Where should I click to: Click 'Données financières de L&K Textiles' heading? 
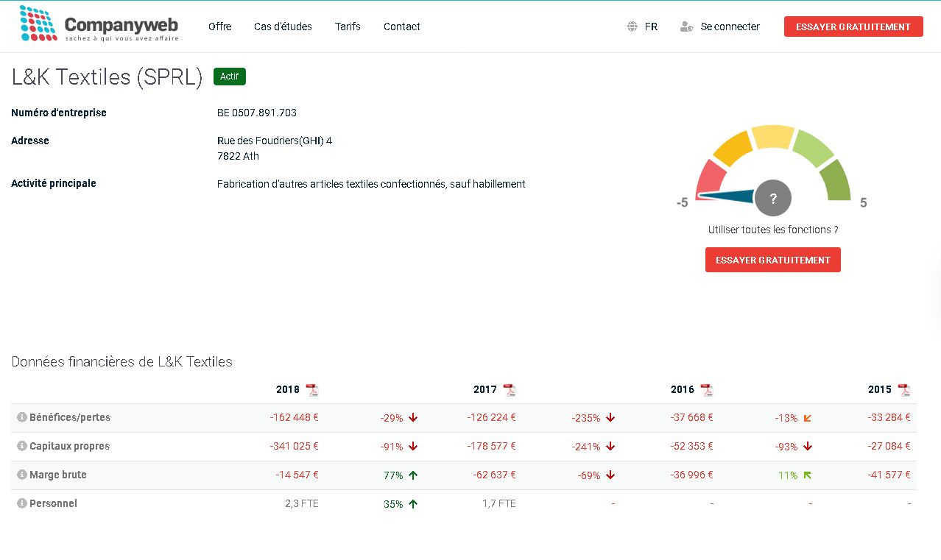[121, 362]
